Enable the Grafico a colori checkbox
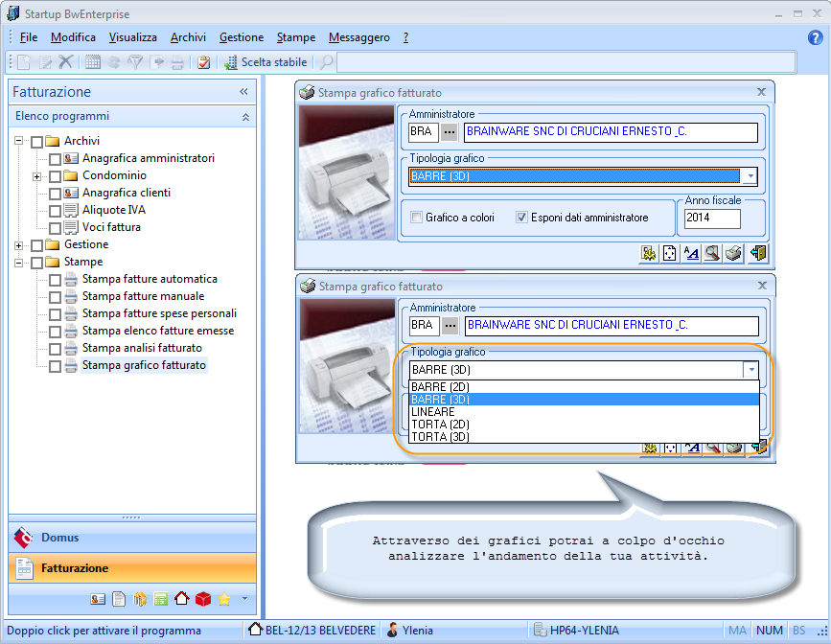Screen dimensions: 831x644 [416, 218]
